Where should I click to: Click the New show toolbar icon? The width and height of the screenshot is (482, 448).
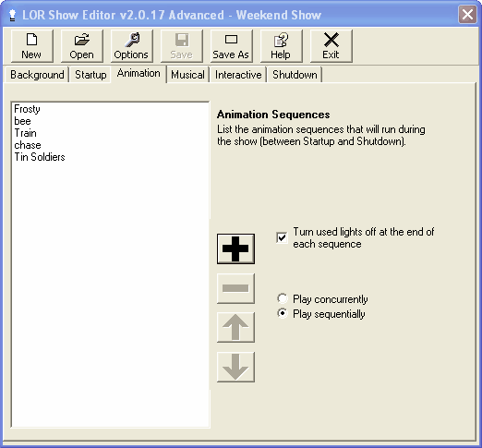click(x=32, y=46)
